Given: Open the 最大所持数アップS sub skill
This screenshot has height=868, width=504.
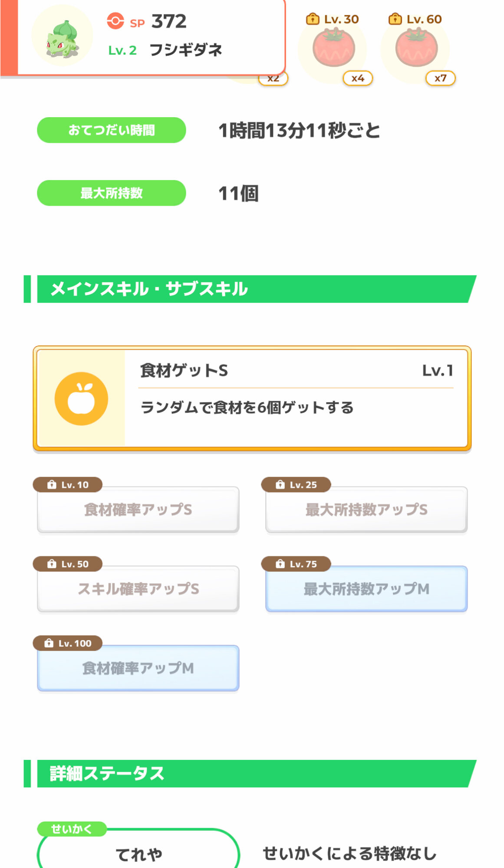Looking at the screenshot, I should click(366, 510).
